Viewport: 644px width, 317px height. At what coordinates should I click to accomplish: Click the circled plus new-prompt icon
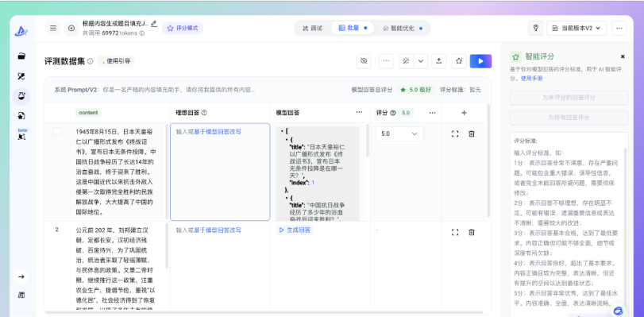71,28
